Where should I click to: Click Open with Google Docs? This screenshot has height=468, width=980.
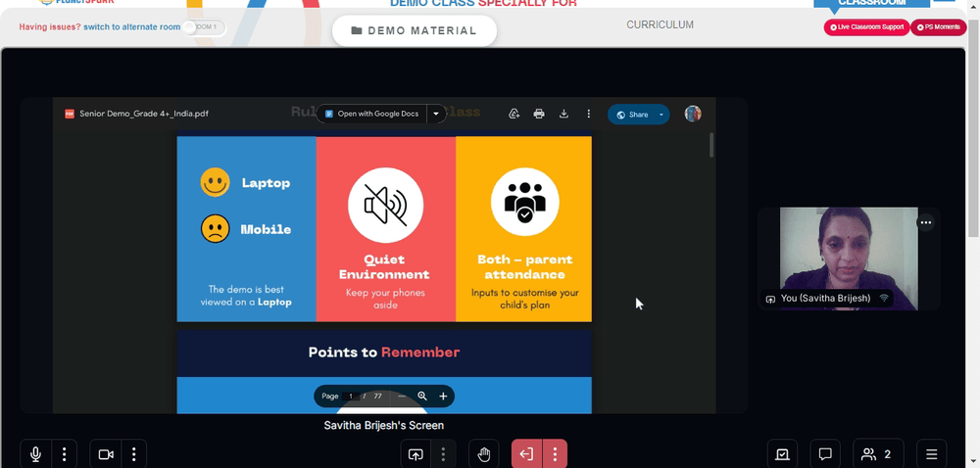coord(371,115)
